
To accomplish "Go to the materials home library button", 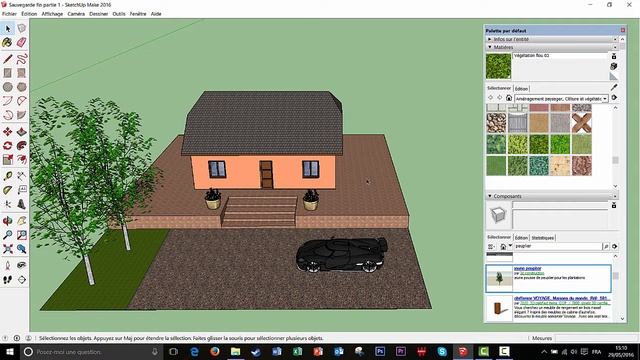I will pos(509,98).
